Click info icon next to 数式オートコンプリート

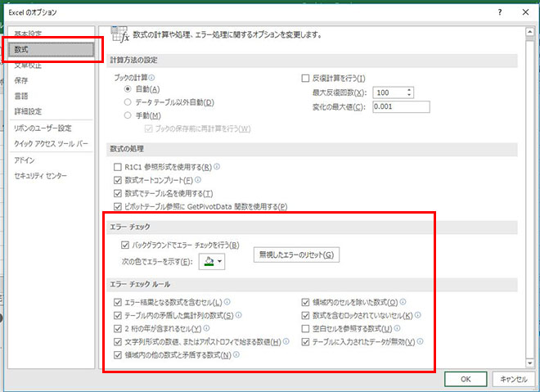[x=198, y=180]
